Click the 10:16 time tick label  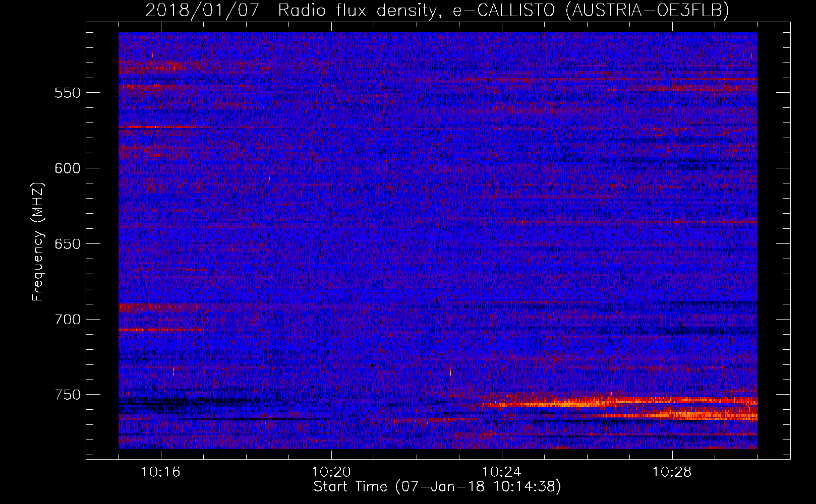pos(161,472)
